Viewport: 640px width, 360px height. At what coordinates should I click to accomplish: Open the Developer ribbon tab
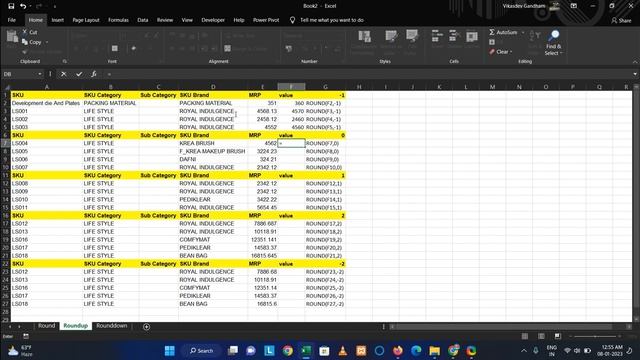[x=213, y=20]
